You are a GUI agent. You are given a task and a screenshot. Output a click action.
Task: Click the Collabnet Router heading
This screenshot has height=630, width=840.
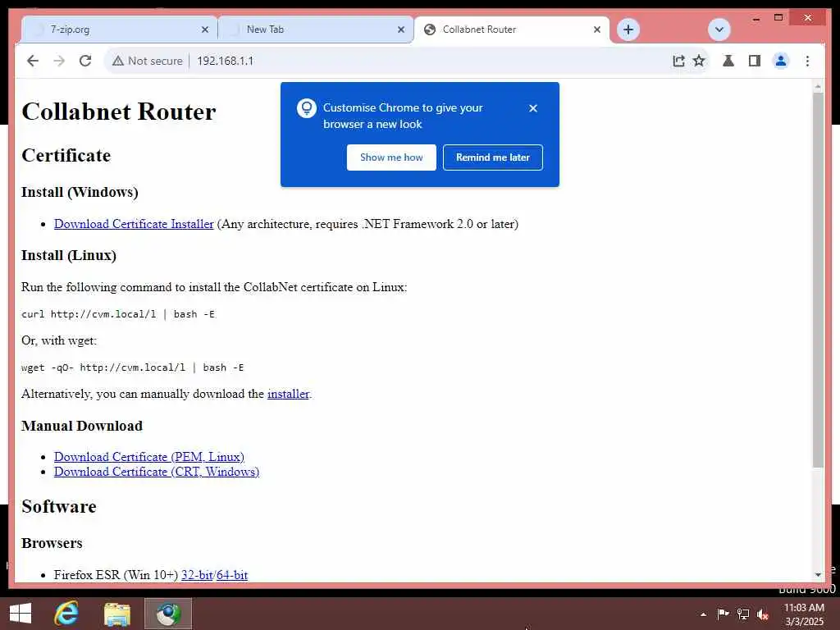(x=119, y=112)
